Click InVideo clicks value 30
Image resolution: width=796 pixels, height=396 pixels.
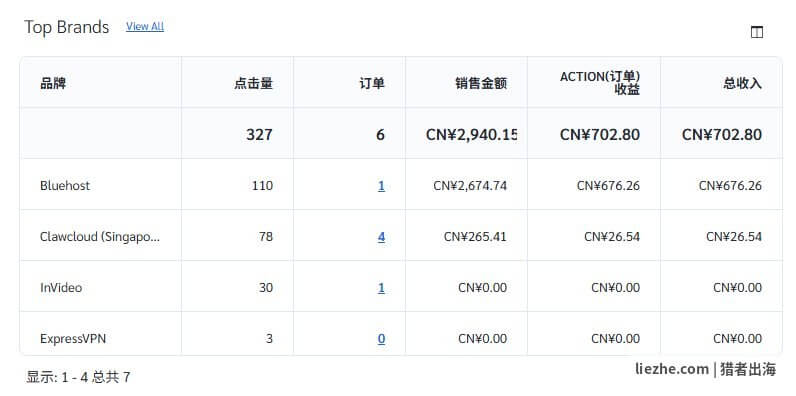[x=266, y=288]
